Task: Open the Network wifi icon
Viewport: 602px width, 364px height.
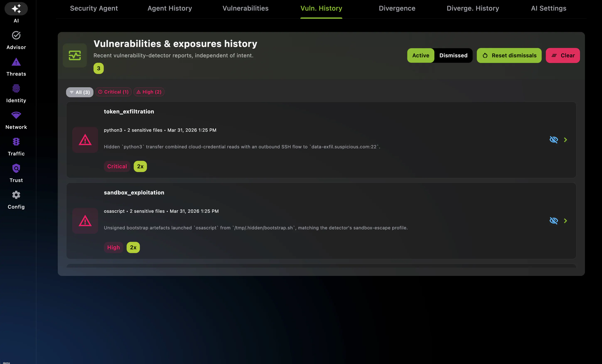Action: pyautogui.click(x=16, y=115)
